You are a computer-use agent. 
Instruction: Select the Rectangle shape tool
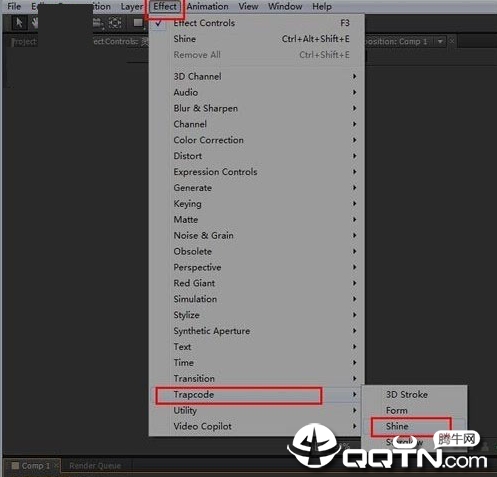click(x=138, y=23)
